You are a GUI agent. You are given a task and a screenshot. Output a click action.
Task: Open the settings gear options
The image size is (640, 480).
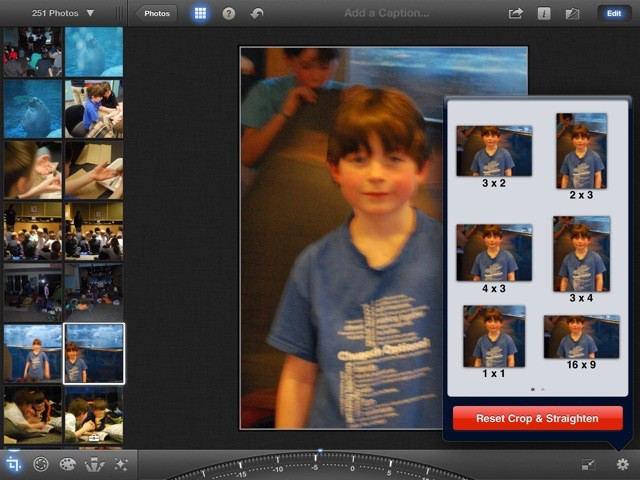point(623,464)
